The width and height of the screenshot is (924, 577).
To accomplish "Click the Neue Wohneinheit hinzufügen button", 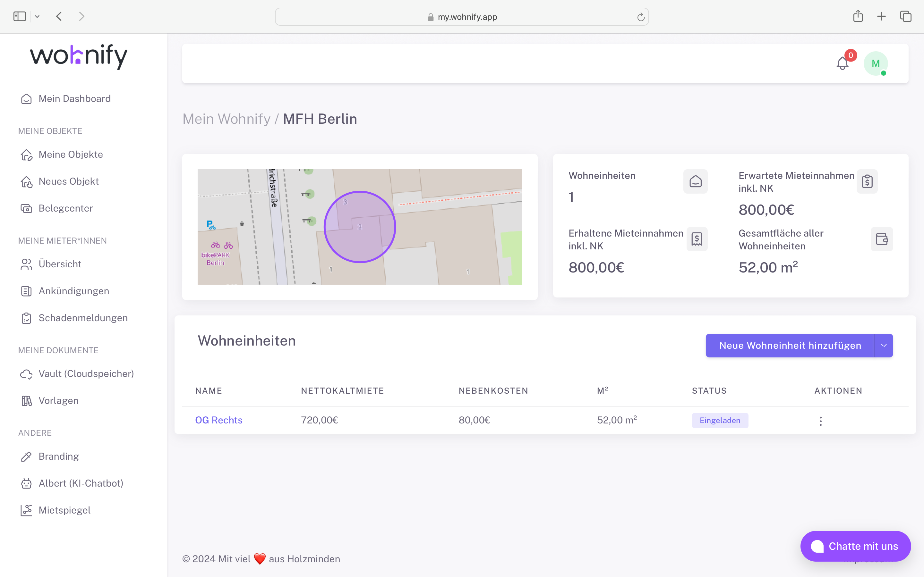I will click(790, 345).
